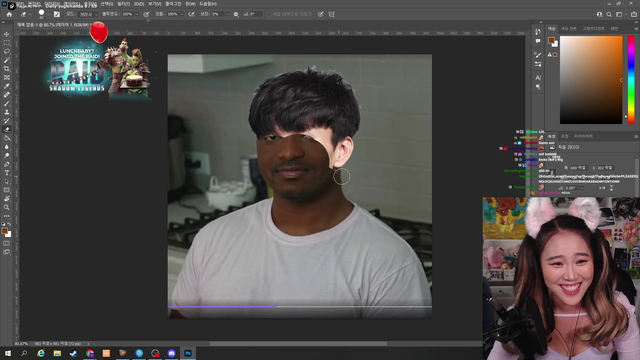Viewport: 640px width, 360px height.
Task: Open the Comments panel icon
Action: (x=538, y=41)
